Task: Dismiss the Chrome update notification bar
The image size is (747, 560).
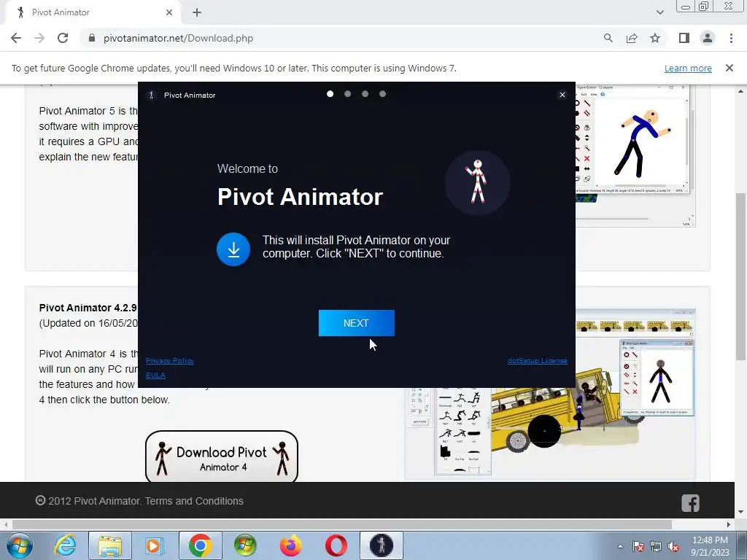Action: click(729, 68)
